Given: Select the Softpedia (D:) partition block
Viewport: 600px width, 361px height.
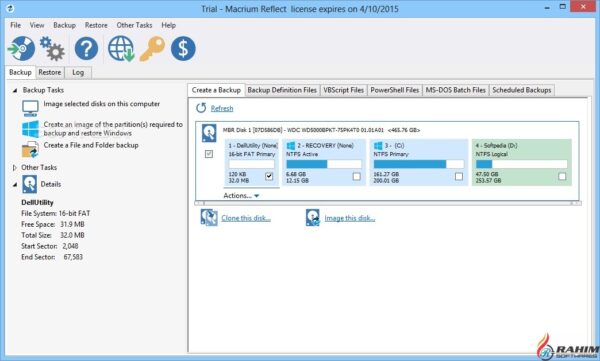Looking at the screenshot, I should pos(522,163).
